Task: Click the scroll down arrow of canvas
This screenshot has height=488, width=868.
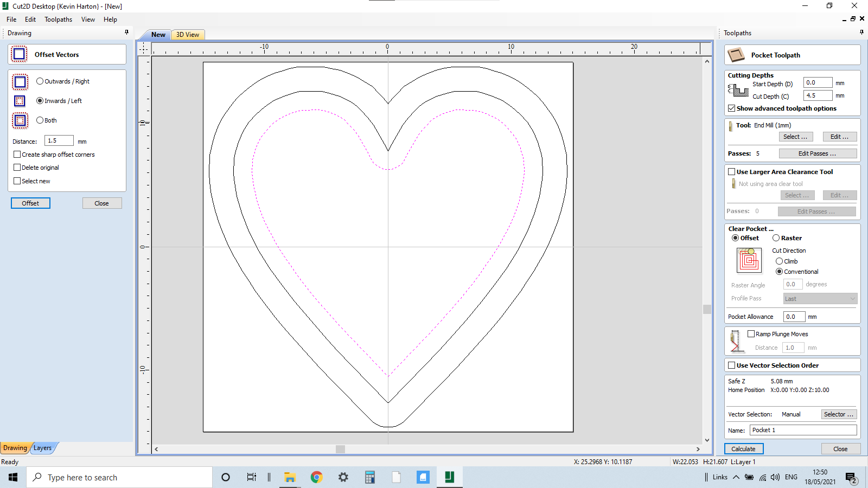Action: click(707, 440)
